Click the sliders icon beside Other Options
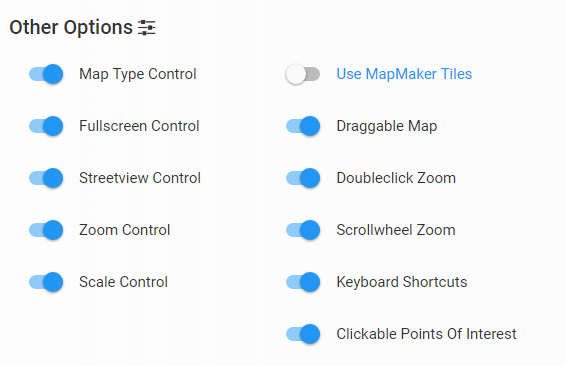The width and height of the screenshot is (565, 366). [x=147, y=28]
